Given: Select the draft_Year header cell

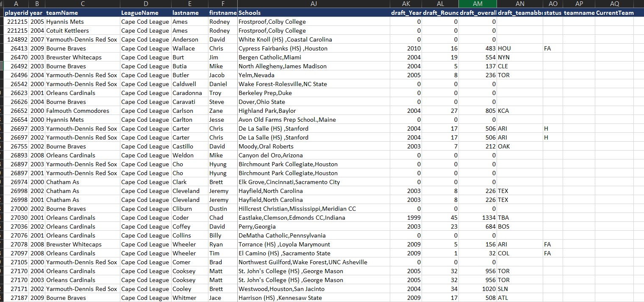Looking at the screenshot, I should 406,13.
